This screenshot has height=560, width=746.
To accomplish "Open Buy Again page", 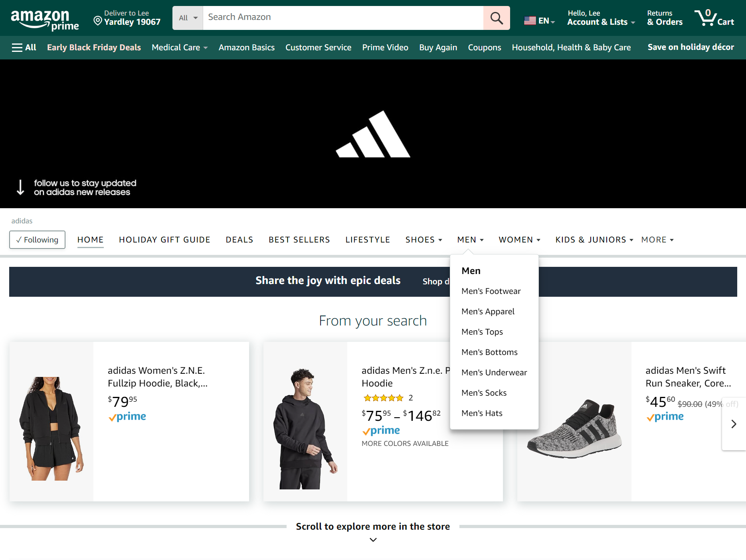I will pos(438,47).
